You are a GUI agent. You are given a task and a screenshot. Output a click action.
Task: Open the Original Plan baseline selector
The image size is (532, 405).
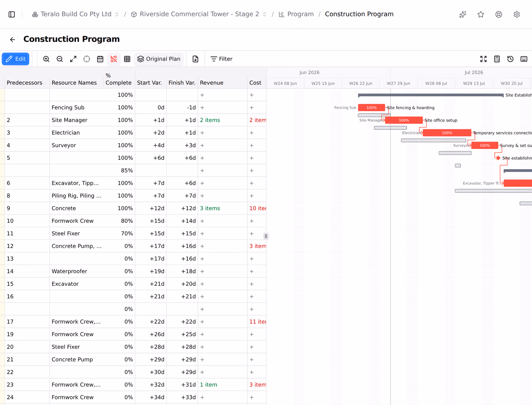(x=159, y=59)
